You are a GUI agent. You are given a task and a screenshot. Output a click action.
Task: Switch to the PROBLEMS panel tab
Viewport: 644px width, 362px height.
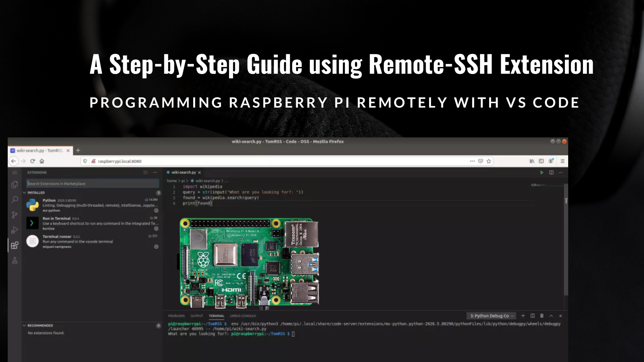[176, 316]
